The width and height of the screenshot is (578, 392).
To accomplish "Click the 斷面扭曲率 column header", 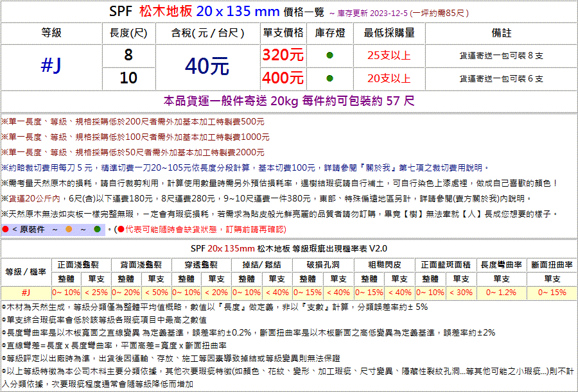I will point(552,264).
